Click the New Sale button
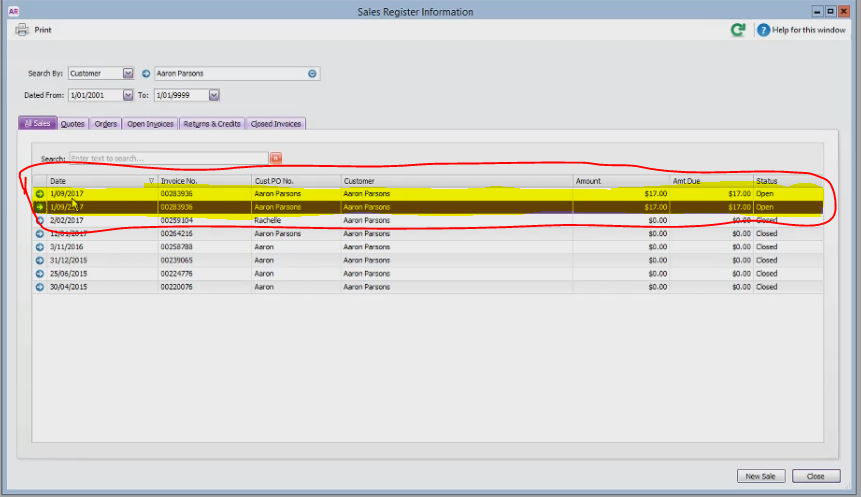The height and width of the screenshot is (497, 861). (761, 476)
